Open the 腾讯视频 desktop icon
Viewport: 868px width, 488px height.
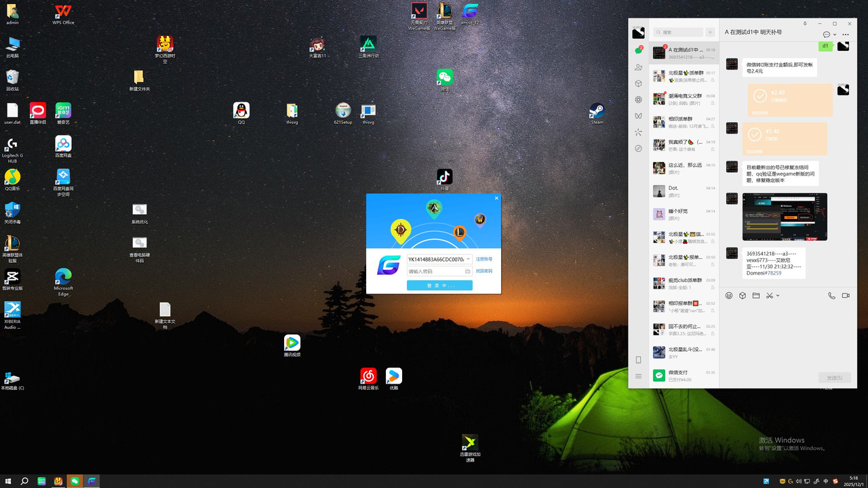292,346
